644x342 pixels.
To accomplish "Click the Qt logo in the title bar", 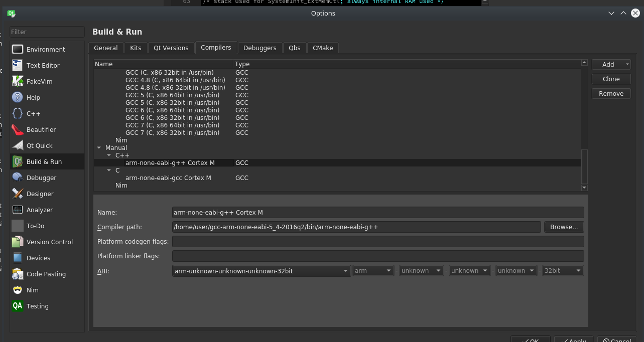I will pos(11,14).
